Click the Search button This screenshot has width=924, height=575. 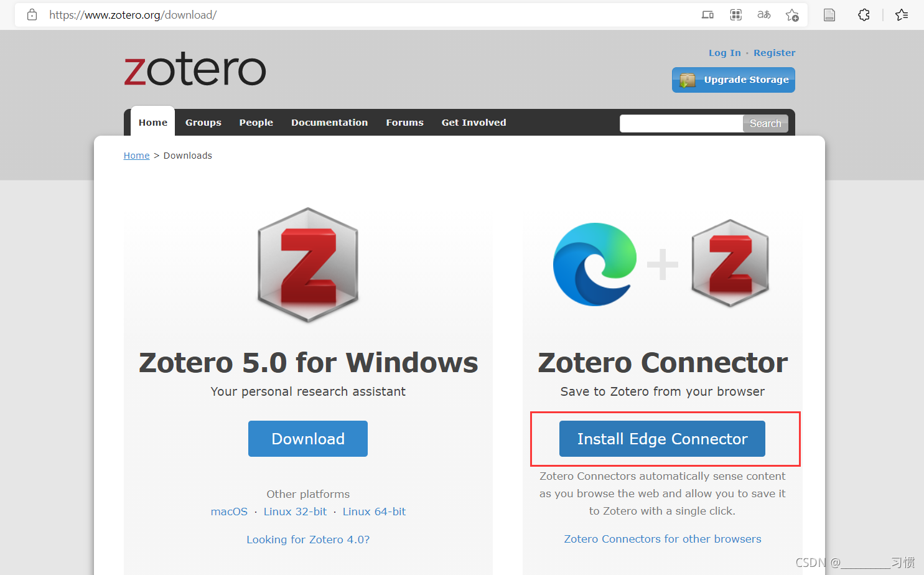coord(765,123)
